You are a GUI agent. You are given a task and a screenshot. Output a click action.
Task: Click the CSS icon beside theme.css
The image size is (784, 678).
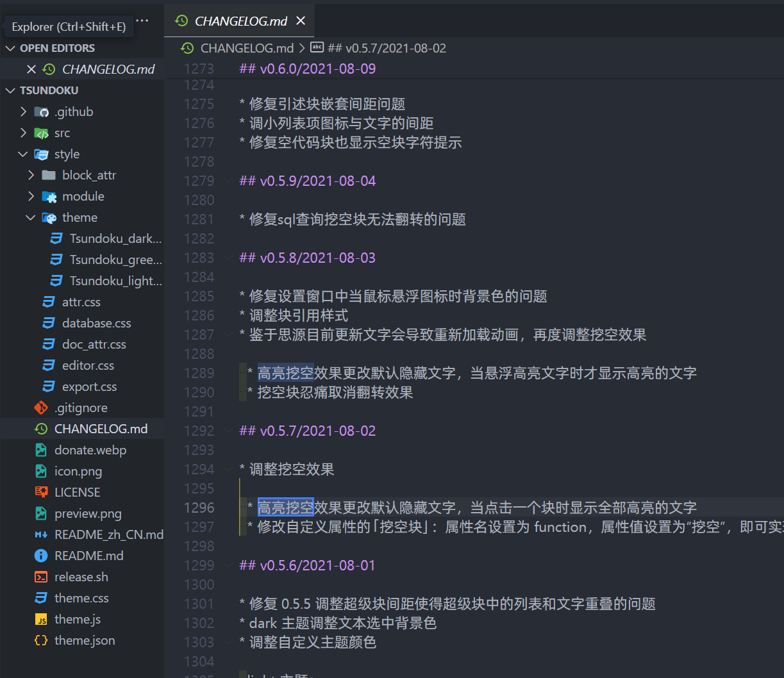tap(41, 598)
